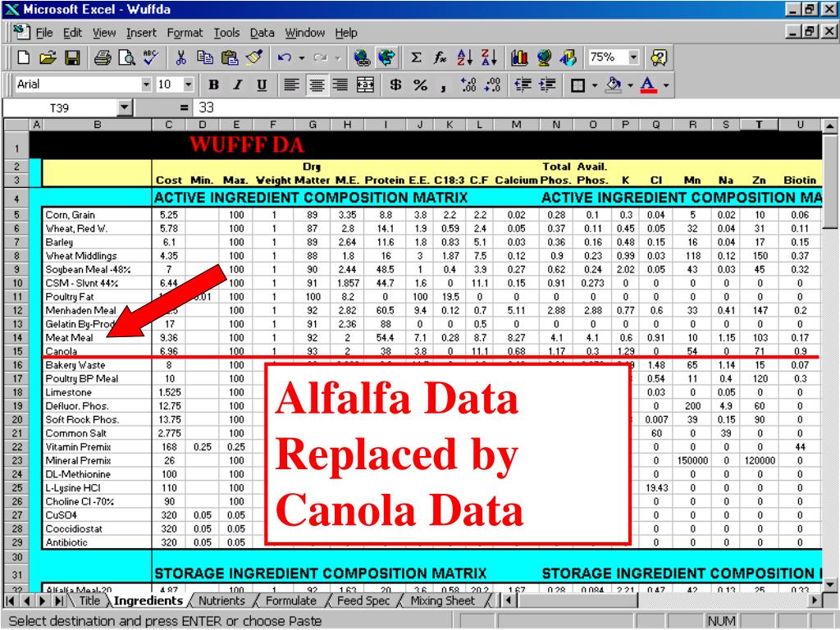Open the Edit menu
The width and height of the screenshot is (840, 630).
pos(72,33)
